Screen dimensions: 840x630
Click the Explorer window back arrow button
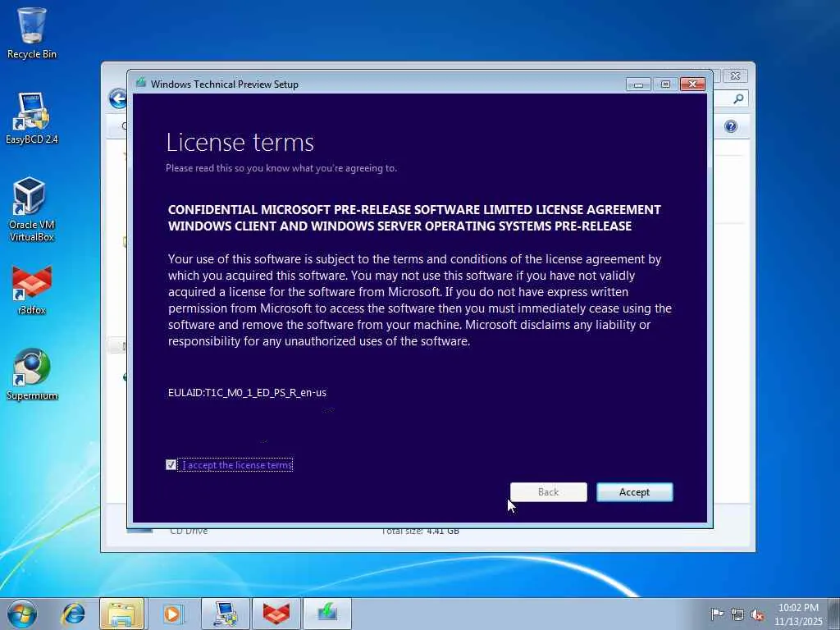117,98
